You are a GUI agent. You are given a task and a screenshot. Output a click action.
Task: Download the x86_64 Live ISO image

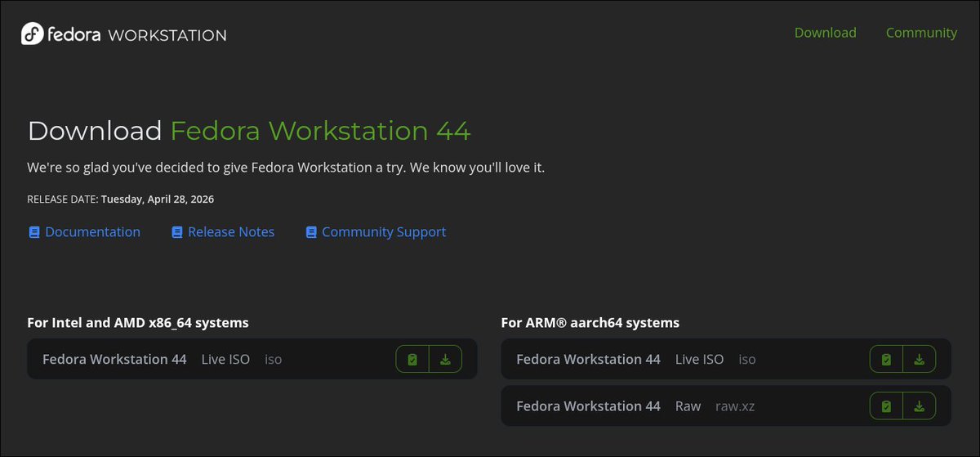(x=445, y=359)
